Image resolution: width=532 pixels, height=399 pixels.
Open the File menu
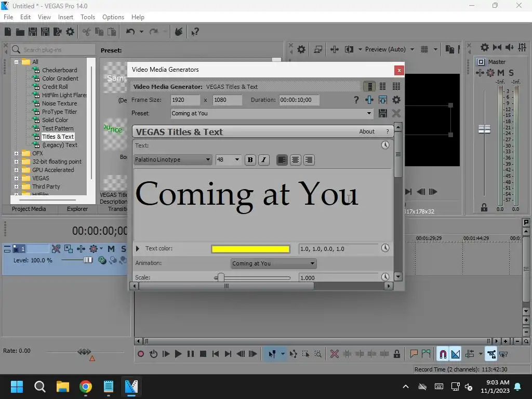pos(8,17)
